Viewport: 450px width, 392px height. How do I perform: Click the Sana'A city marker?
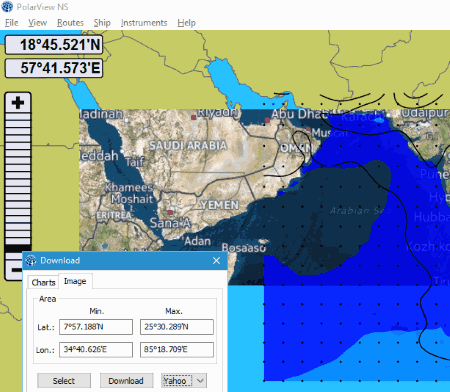click(x=170, y=212)
